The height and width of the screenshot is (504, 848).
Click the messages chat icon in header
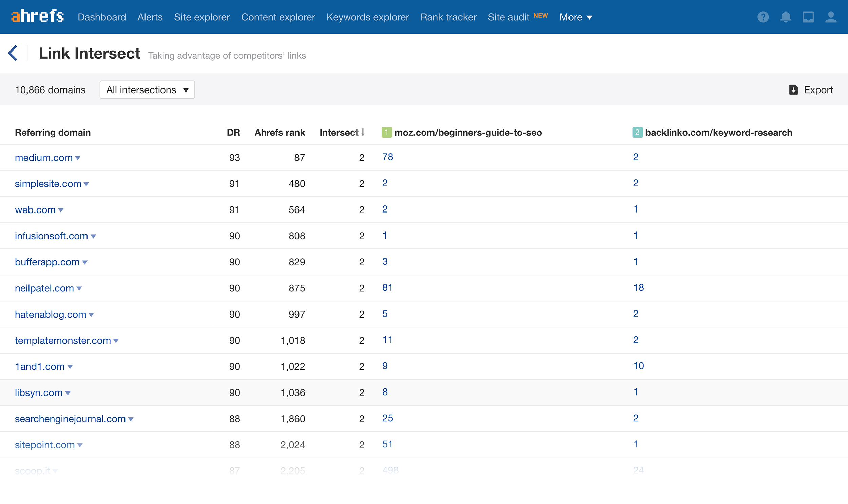(808, 17)
